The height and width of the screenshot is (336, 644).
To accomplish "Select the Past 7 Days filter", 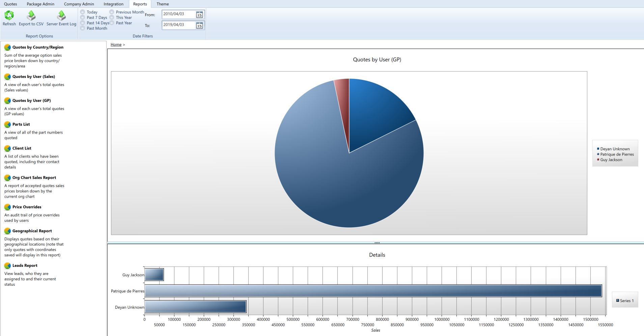I will point(83,18).
